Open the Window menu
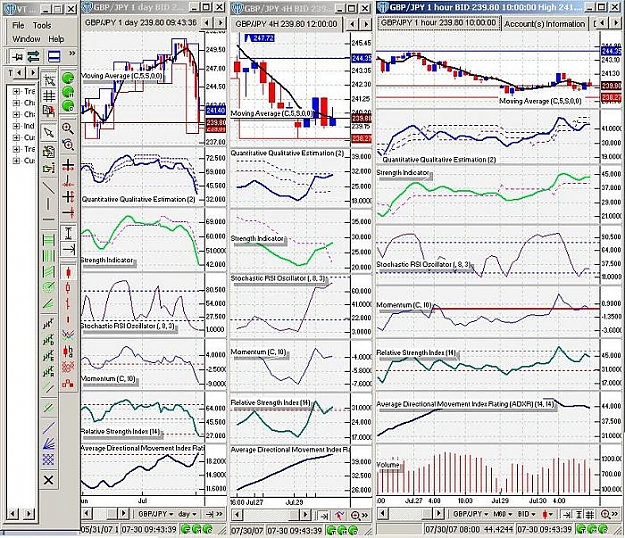The image size is (625, 538). coord(26,39)
